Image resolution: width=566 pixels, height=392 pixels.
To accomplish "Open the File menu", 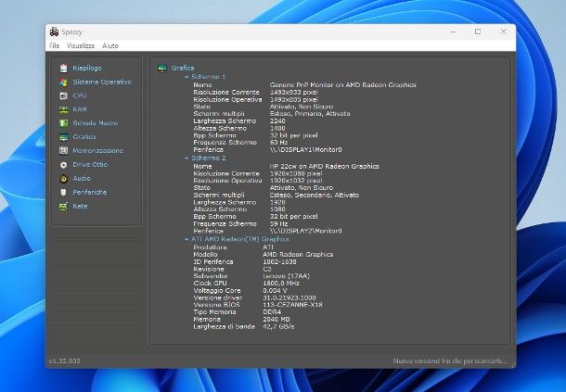I will pyautogui.click(x=54, y=44).
